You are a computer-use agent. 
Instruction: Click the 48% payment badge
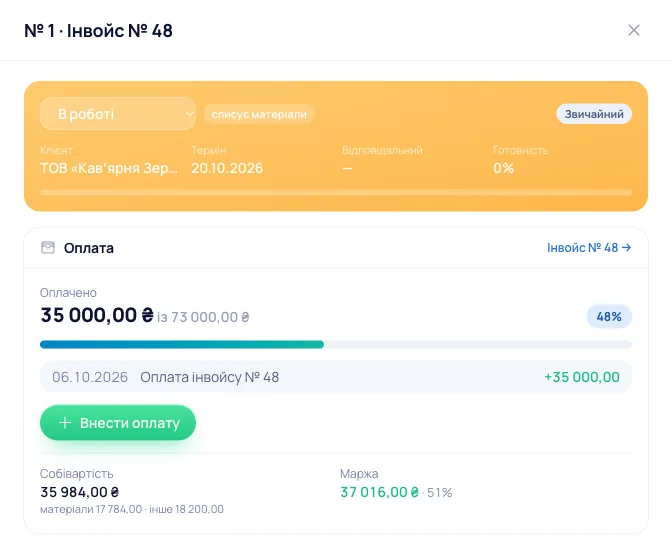(609, 317)
